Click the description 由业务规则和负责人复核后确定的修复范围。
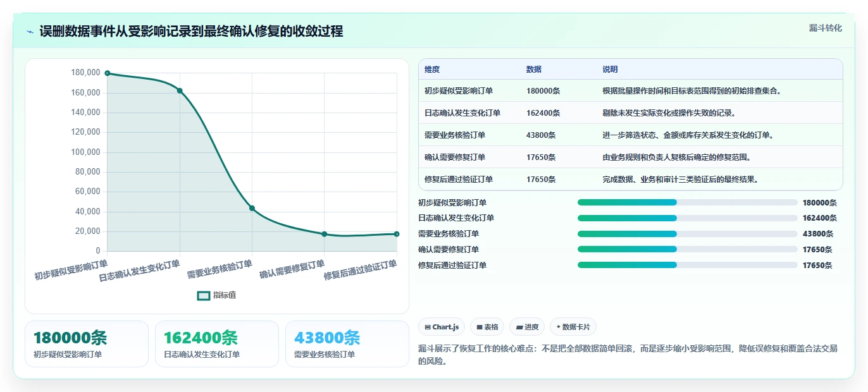868x392 pixels. coord(676,157)
